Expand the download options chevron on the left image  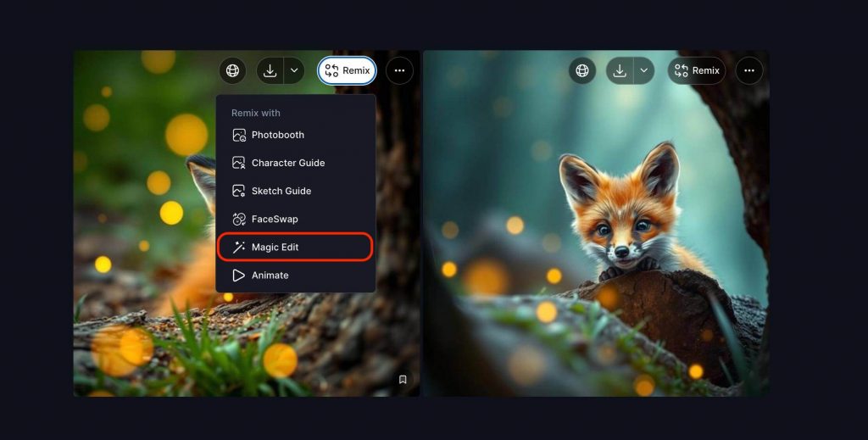[x=294, y=71]
